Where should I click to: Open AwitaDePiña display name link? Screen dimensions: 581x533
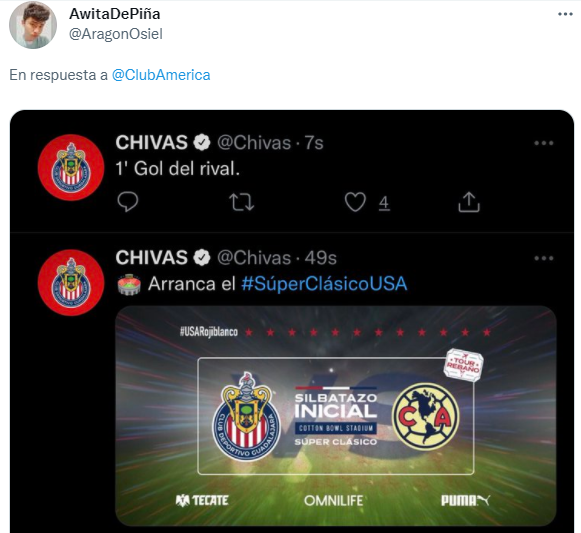coord(114,14)
